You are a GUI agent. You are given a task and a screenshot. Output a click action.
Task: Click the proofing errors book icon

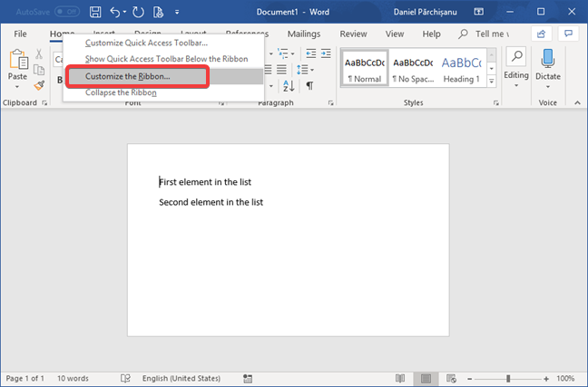click(125, 378)
